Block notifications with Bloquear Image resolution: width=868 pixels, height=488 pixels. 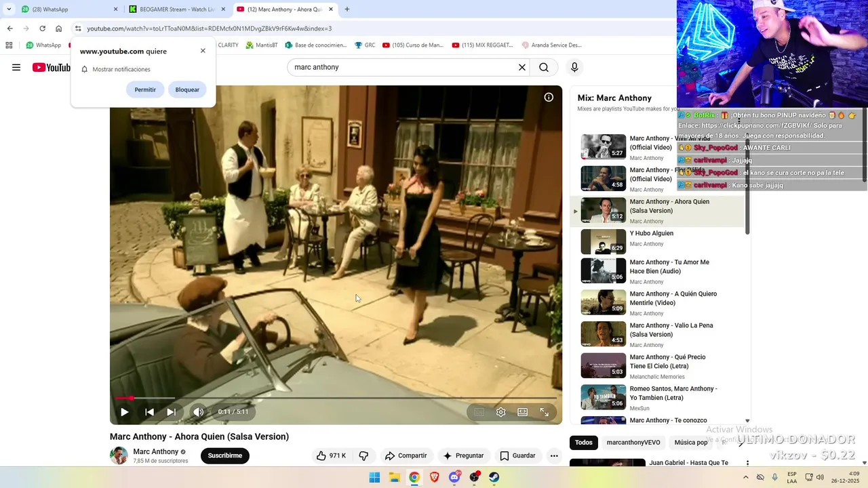click(187, 89)
